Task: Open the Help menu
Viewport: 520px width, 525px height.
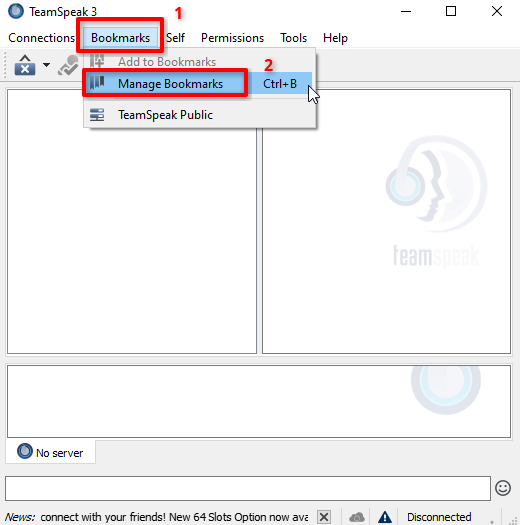Action: 336,38
